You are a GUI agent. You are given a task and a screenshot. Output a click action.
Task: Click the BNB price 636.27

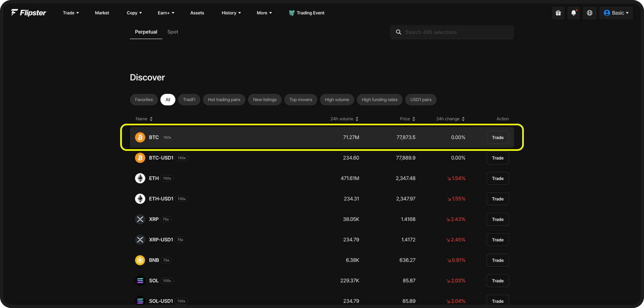tap(407, 260)
